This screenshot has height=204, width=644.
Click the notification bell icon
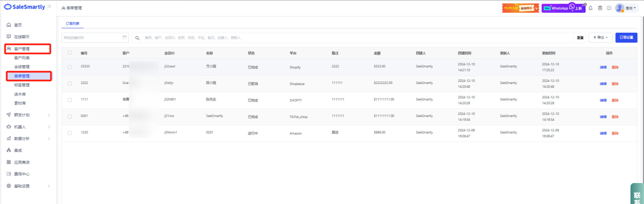[590, 8]
